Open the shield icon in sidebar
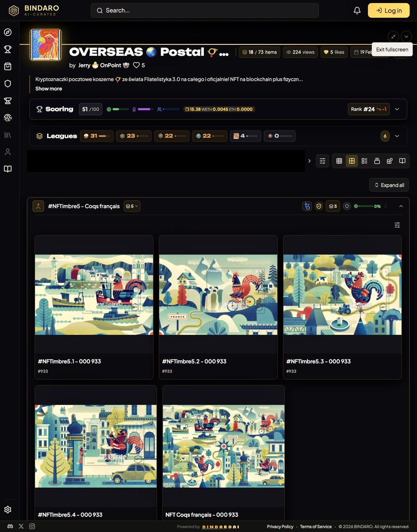The image size is (417, 532). 8,83
